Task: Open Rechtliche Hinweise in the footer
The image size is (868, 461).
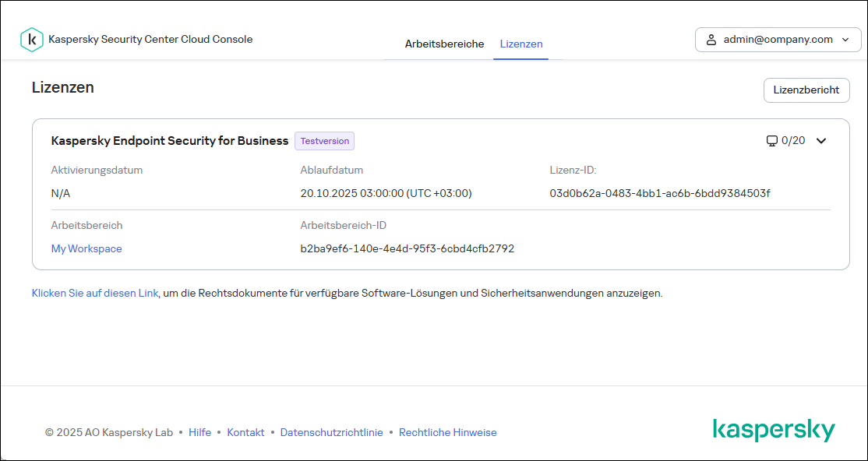Action: pyautogui.click(x=447, y=432)
